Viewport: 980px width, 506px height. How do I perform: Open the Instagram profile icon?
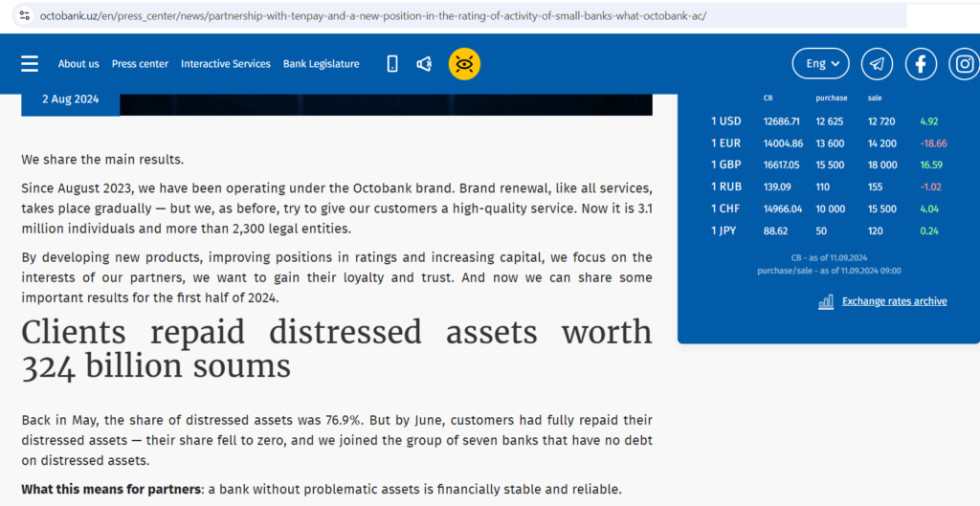(965, 64)
